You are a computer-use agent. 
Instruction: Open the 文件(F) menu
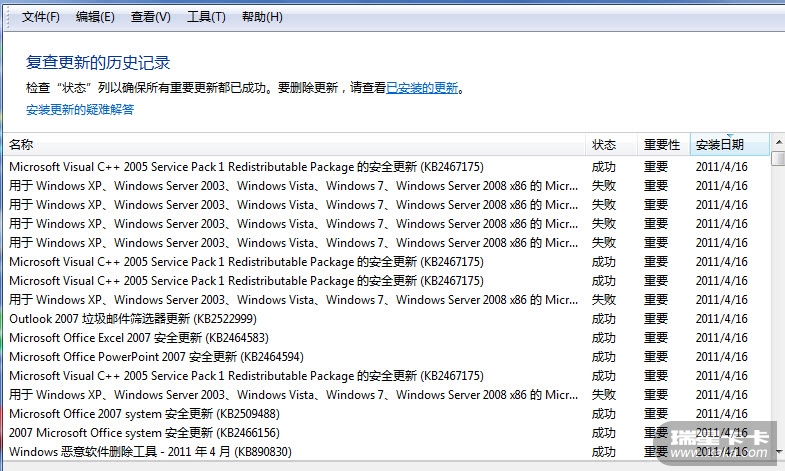(41, 17)
